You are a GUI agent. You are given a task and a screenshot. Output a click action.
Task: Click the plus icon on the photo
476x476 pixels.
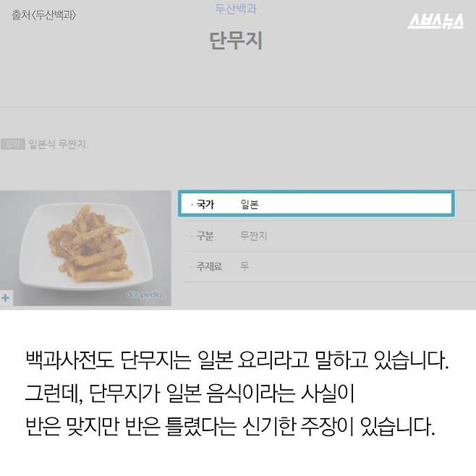pyautogui.click(x=6, y=298)
